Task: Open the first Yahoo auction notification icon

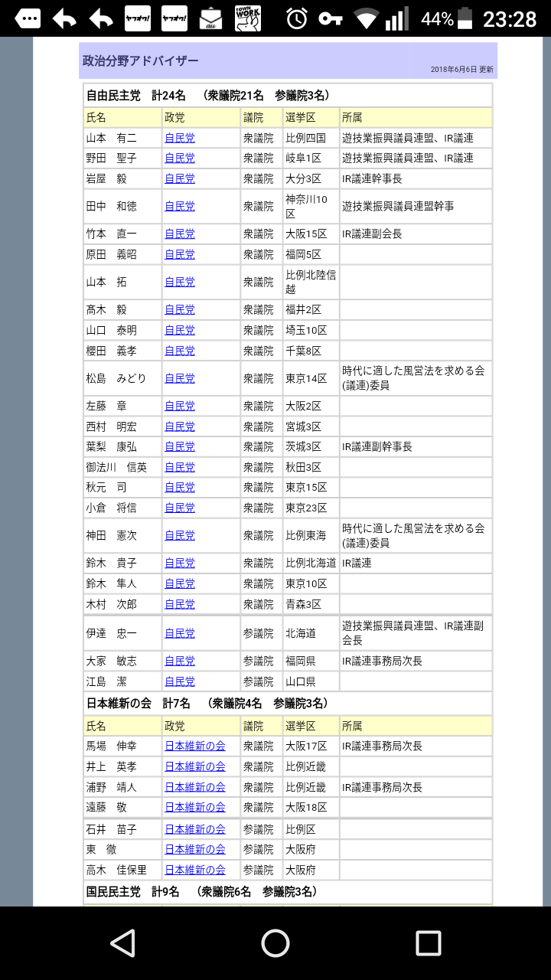Action: [x=138, y=18]
